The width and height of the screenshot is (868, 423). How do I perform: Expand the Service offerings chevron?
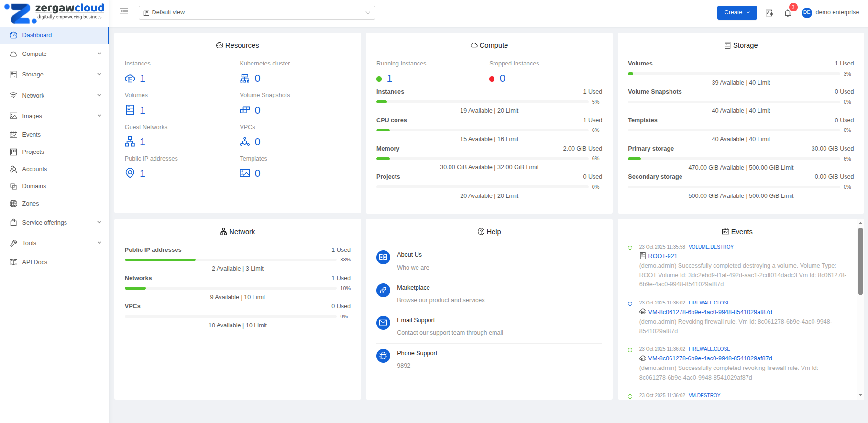coord(99,223)
